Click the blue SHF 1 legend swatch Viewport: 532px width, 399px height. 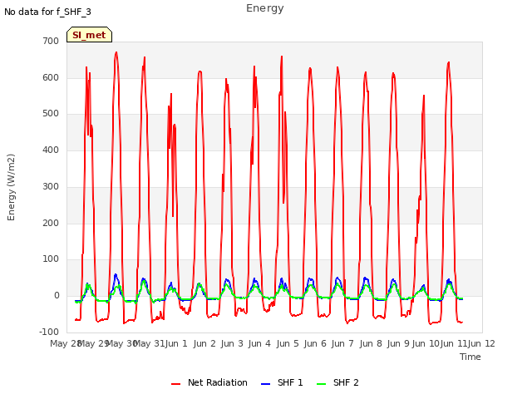click(265, 384)
